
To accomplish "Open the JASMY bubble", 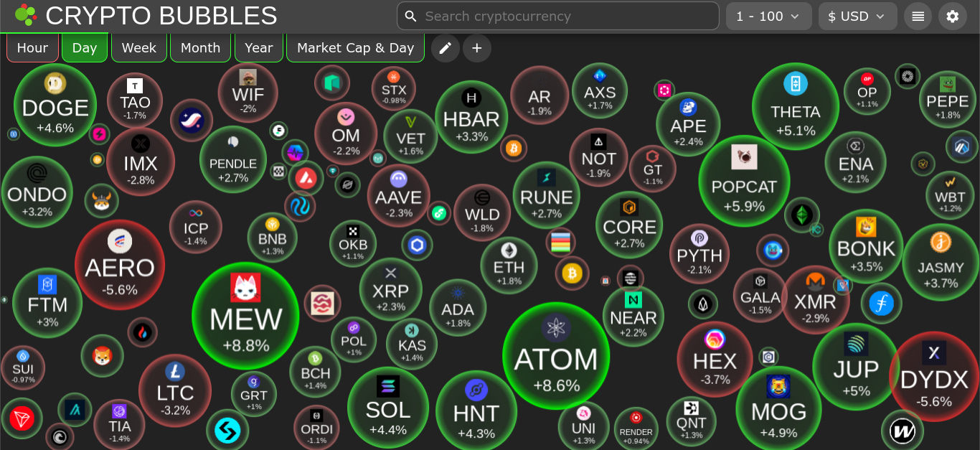I will [941, 262].
